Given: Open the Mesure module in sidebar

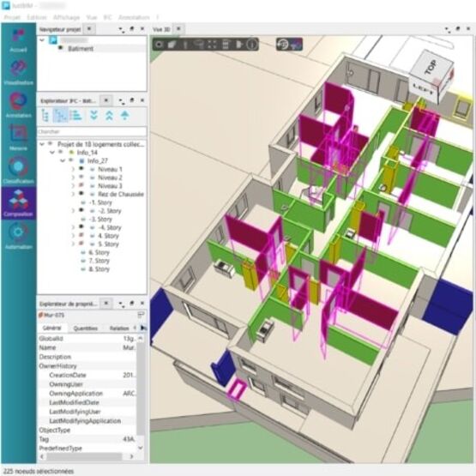Looking at the screenshot, I should click(x=18, y=138).
